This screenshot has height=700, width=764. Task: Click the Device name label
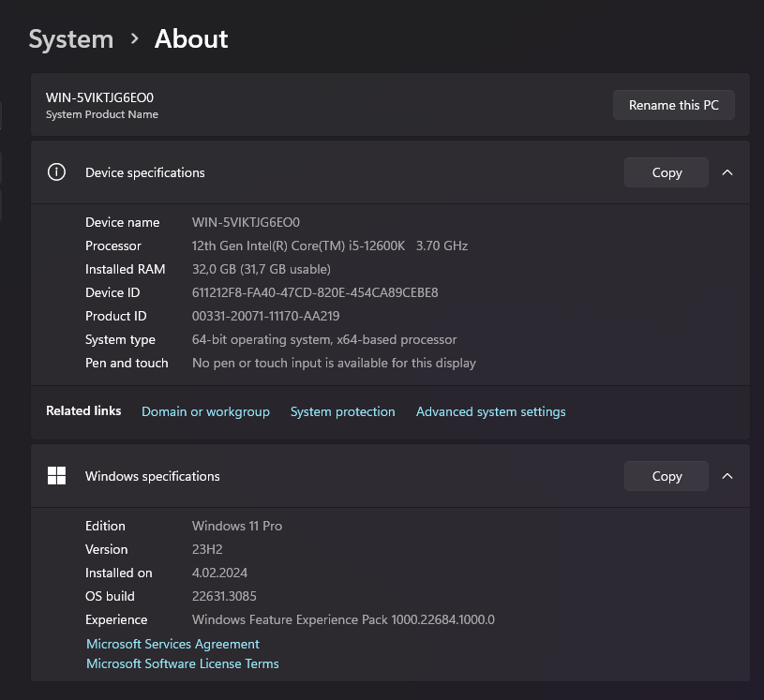click(122, 223)
